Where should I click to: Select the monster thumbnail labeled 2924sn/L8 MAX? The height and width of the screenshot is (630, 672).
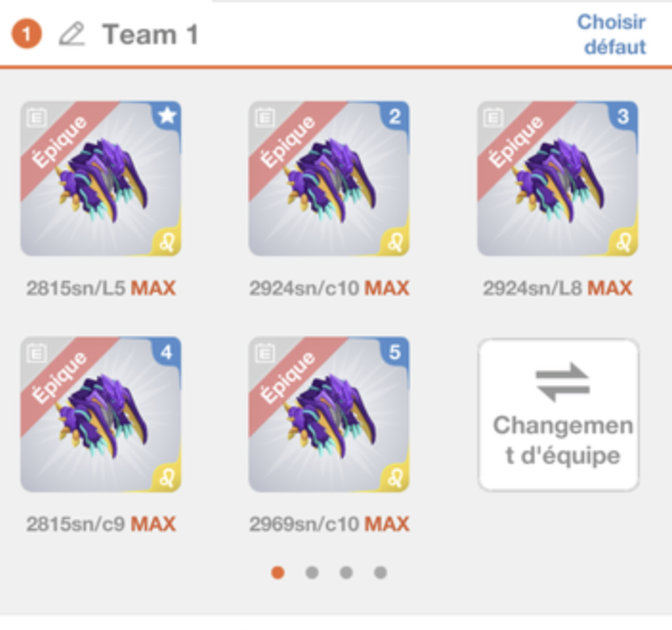point(558,179)
